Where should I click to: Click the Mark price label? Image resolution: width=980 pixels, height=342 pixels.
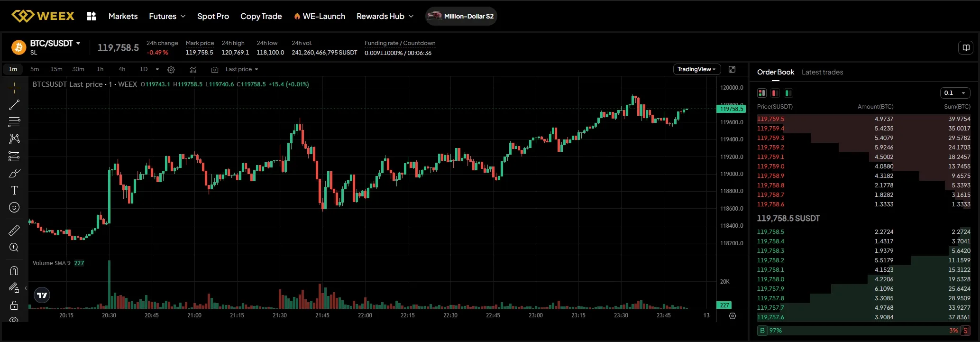click(200, 43)
